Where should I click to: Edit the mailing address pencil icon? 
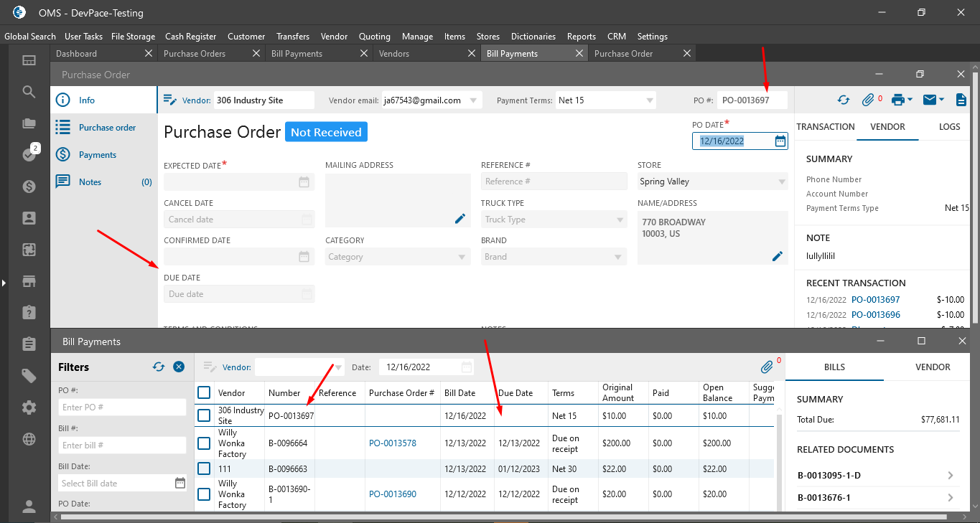[x=460, y=219]
